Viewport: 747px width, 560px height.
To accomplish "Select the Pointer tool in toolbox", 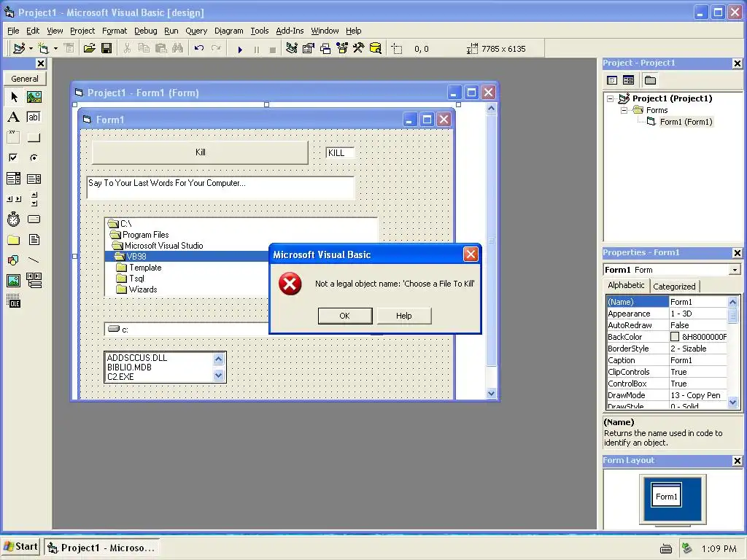I will (13, 97).
